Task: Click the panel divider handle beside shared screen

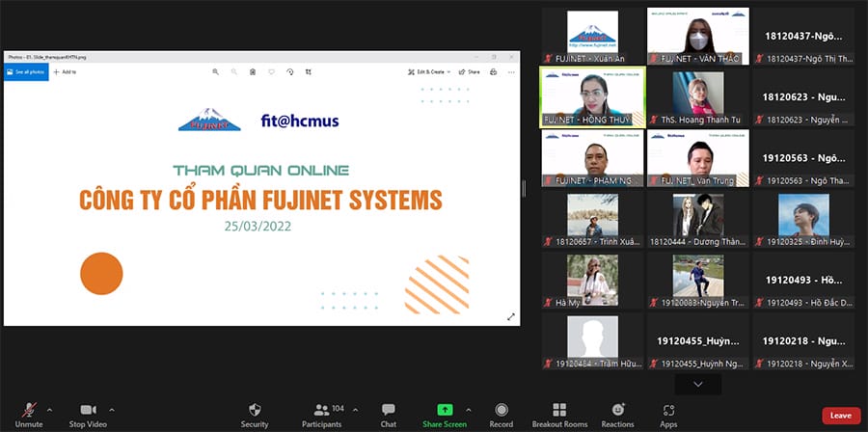Action: (524, 189)
